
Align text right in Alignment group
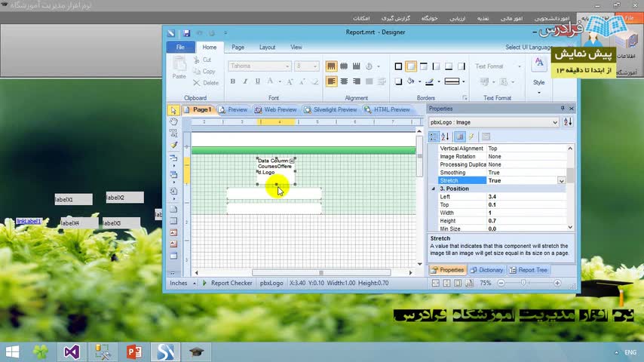357,81
